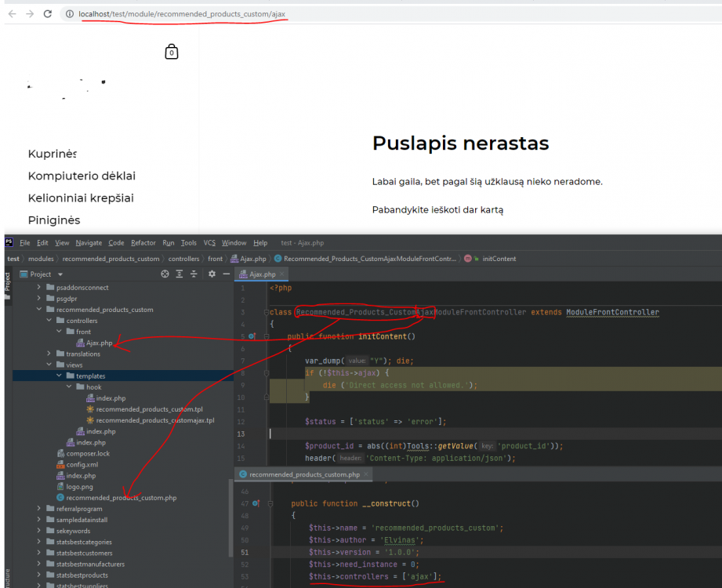The height and width of the screenshot is (588, 722).
Task: Collapse the recommended_products_custom folder
Action: point(39,310)
